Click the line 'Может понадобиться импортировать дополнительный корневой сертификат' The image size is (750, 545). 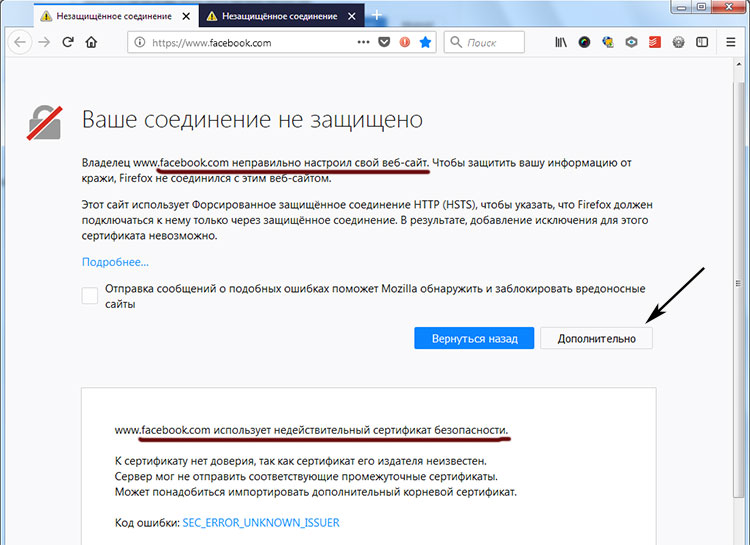point(316,492)
